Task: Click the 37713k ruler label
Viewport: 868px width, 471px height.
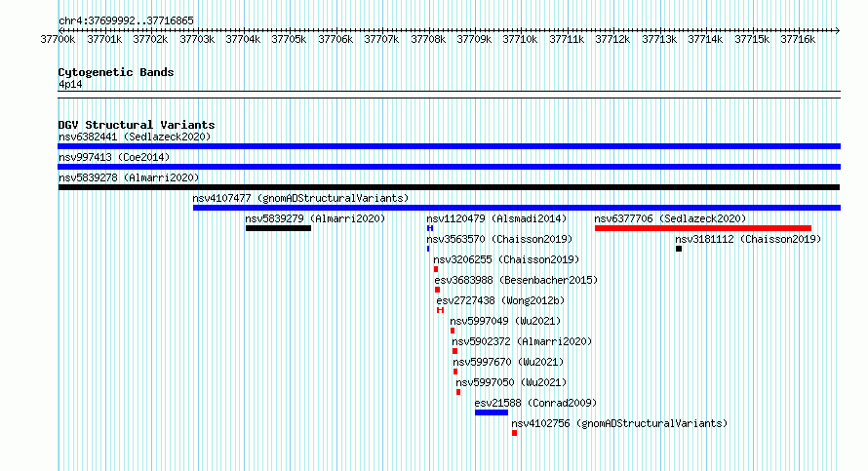Action: pyautogui.click(x=659, y=39)
